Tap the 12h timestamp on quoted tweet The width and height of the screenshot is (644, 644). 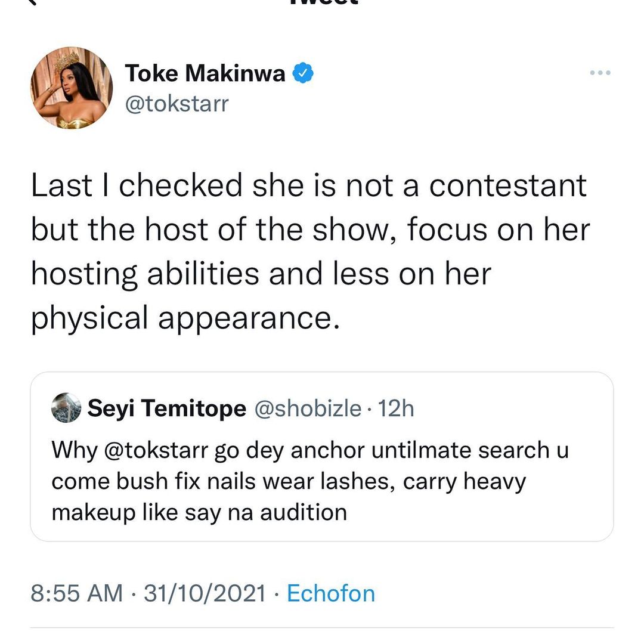click(396, 408)
